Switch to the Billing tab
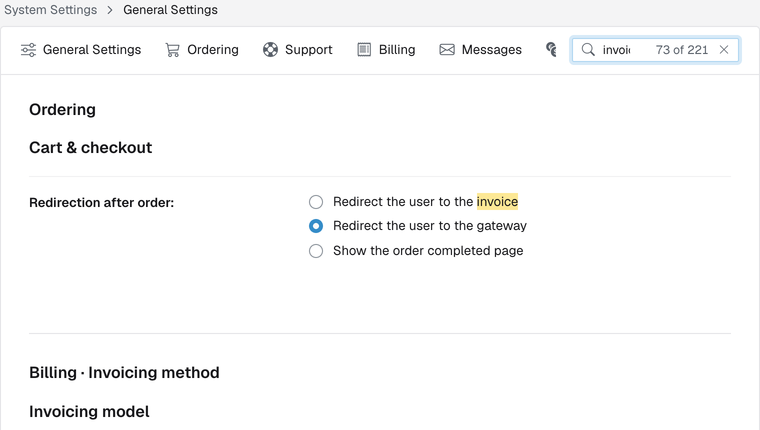This screenshot has height=430, width=760. (x=386, y=49)
